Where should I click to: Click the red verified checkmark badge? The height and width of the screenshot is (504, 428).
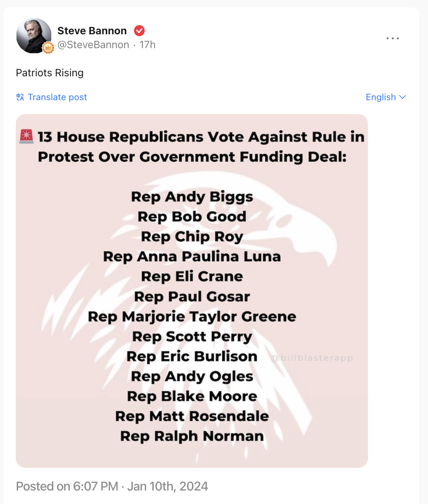[x=139, y=30]
